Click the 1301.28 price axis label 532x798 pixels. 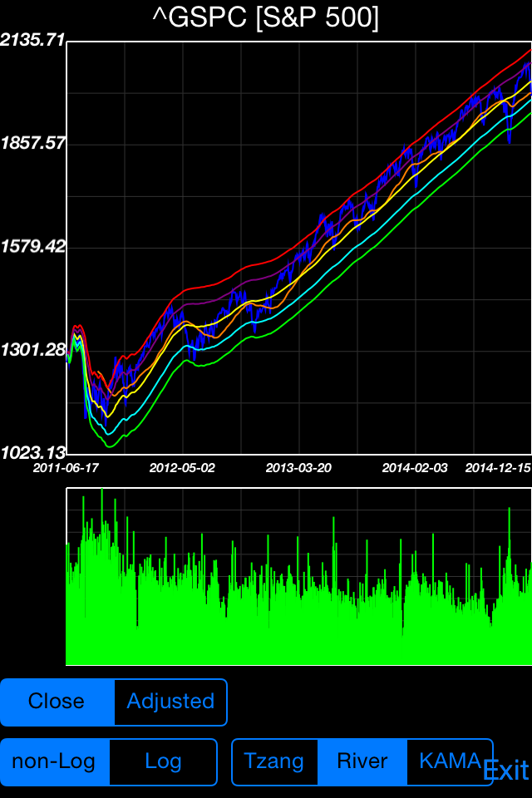point(33,350)
